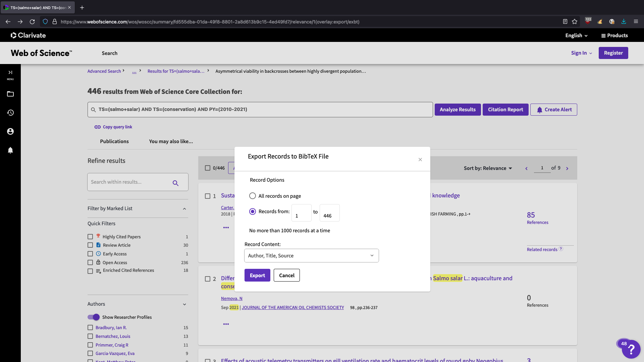Click search magnifier in Refine results

(x=175, y=183)
